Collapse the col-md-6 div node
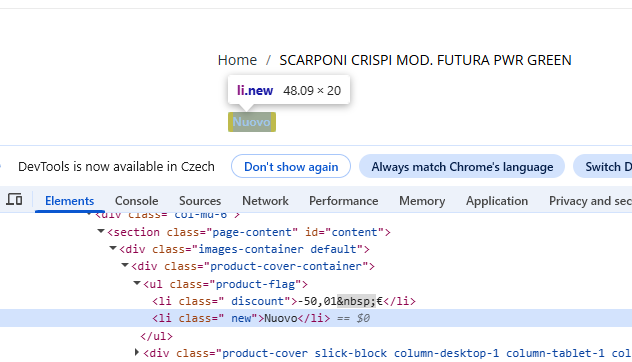 tap(89, 214)
